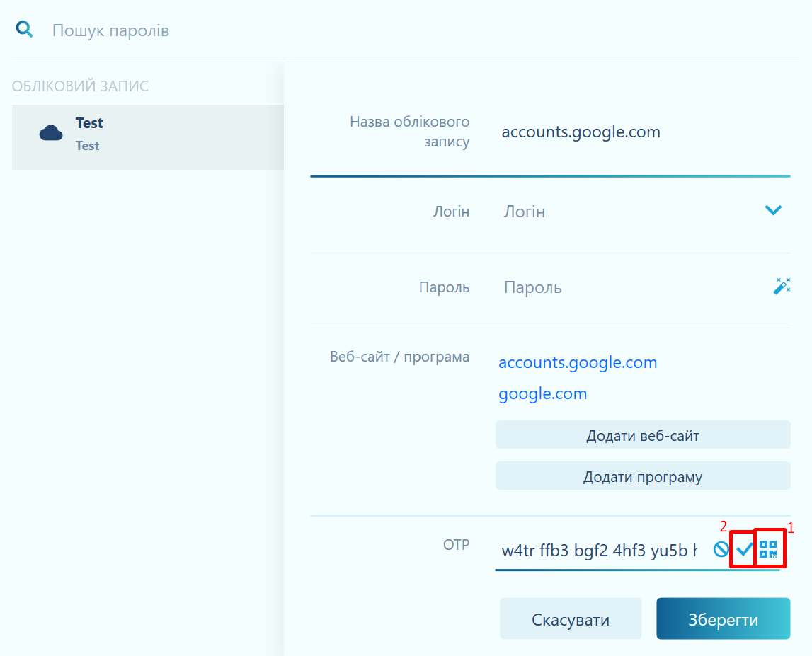Screen dimensions: 812x656
Task: Click the cloud icon beside Test
Action: 51,133
